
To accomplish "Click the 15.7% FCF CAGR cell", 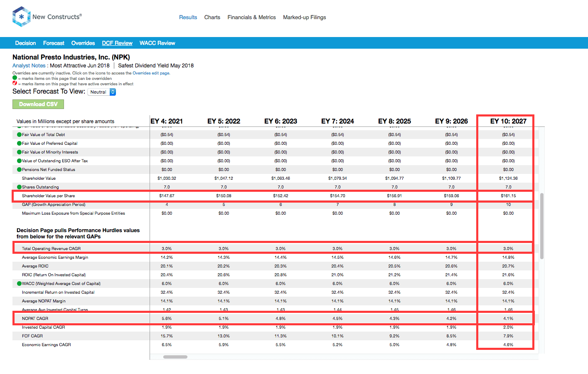I will (167, 336).
